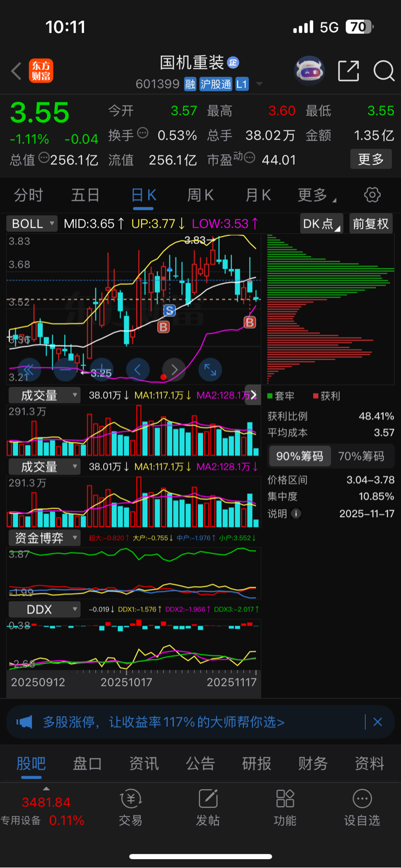Open 股吧 tab
The image size is (401, 868).
tap(31, 764)
